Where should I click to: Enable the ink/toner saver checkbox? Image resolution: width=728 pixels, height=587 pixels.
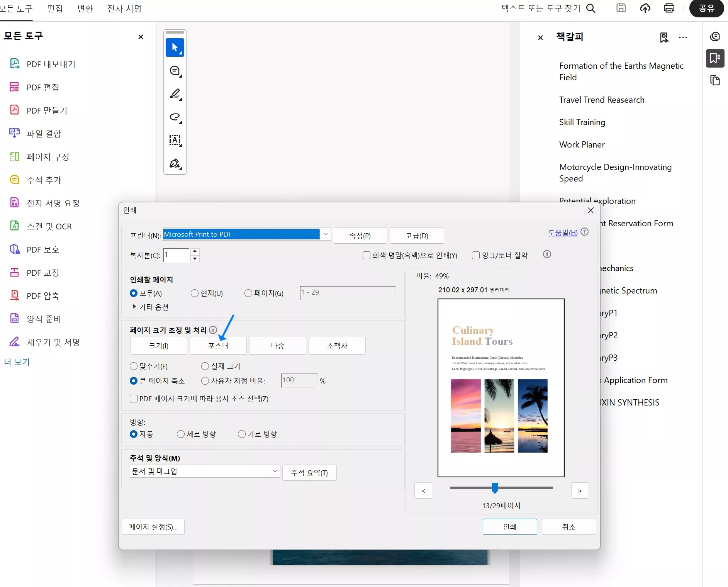pos(475,255)
